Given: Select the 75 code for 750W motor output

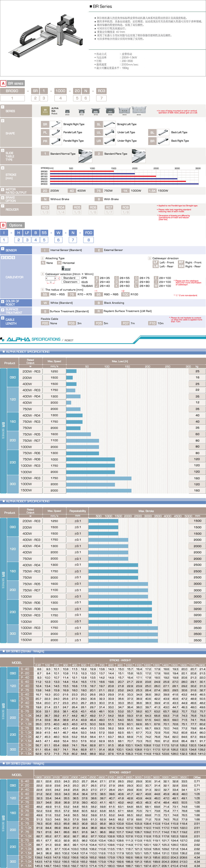Looking at the screenshot, I should [99, 191].
